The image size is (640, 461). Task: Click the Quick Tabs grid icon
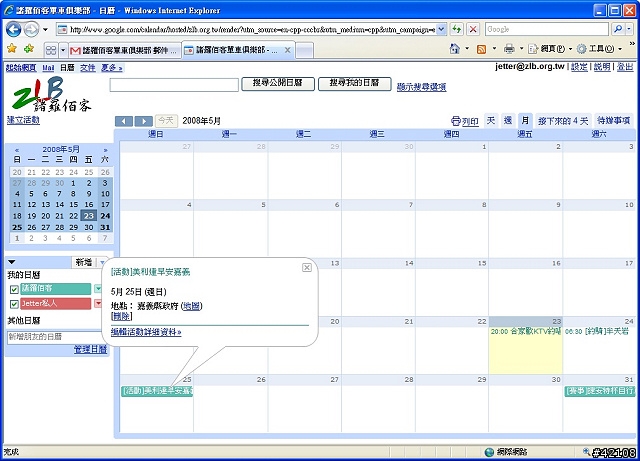pyautogui.click(x=51, y=50)
